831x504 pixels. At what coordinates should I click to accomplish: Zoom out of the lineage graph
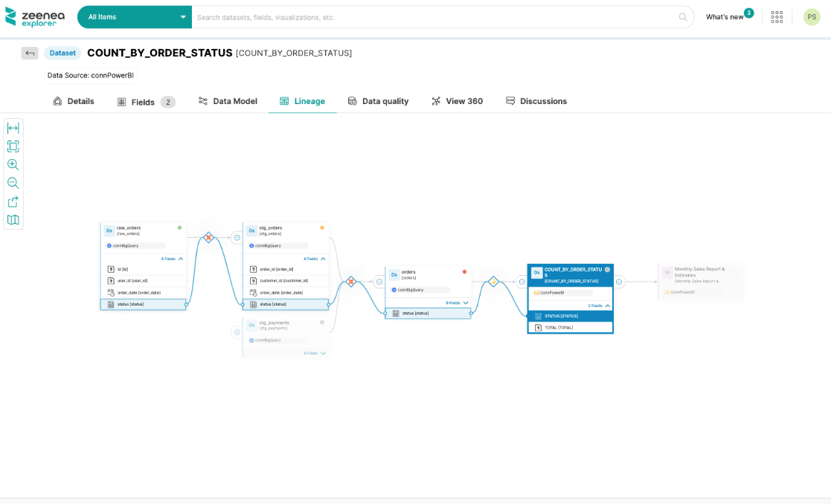(x=13, y=183)
